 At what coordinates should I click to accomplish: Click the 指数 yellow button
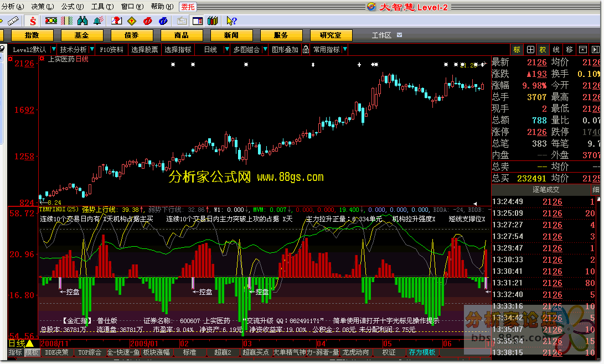point(32,35)
